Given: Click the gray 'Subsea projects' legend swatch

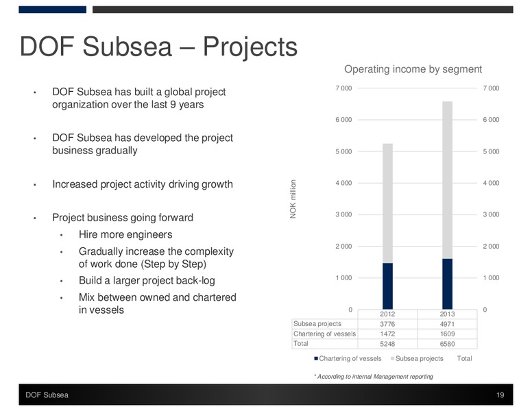Looking at the screenshot, I should tap(393, 358).
